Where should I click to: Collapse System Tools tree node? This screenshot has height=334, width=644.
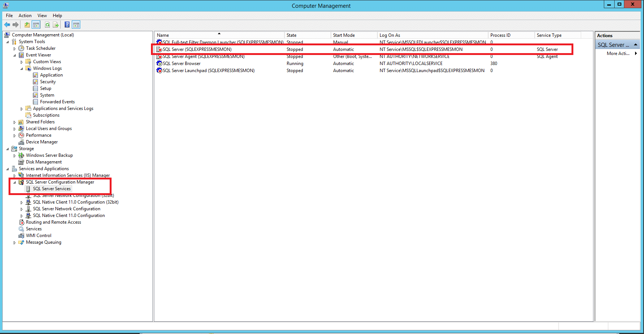click(7, 42)
